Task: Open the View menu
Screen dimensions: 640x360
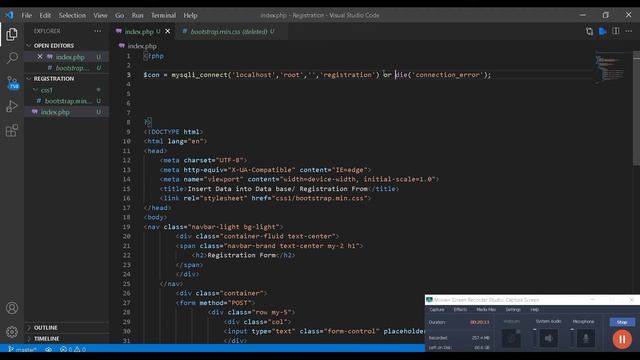Action: 100,15
